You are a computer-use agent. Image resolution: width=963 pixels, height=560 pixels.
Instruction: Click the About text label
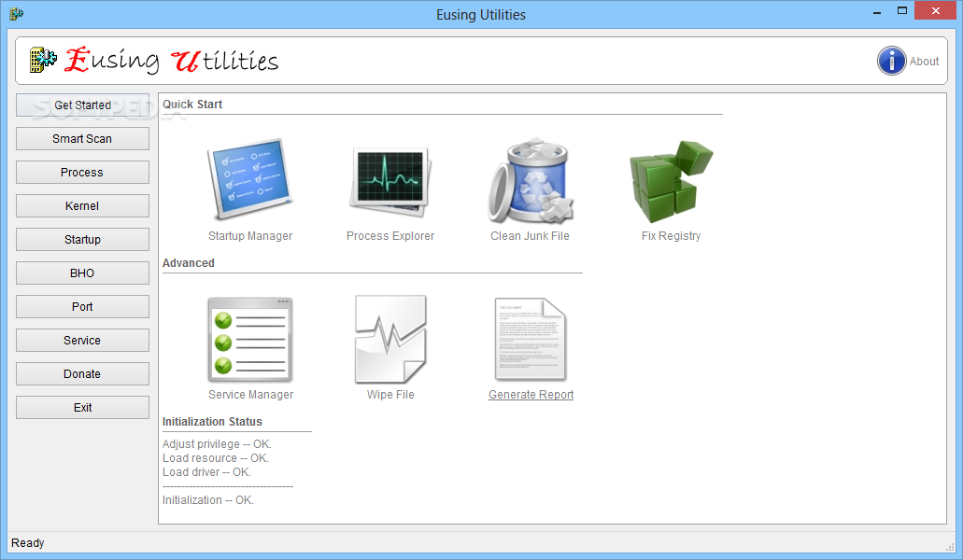[924, 62]
